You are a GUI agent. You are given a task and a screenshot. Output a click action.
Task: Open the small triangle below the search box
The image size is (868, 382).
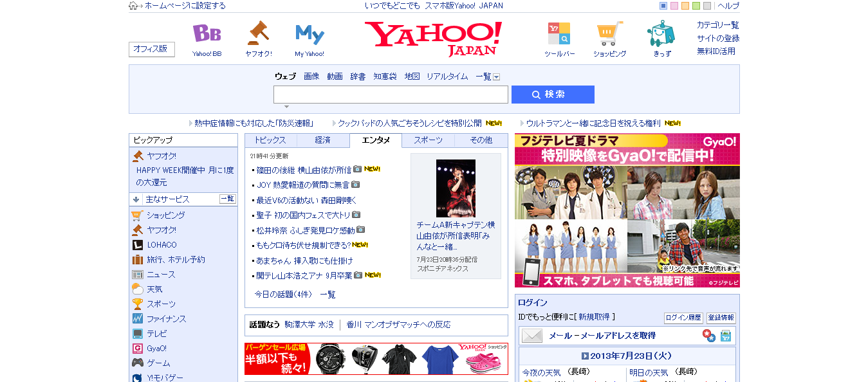[x=286, y=107]
